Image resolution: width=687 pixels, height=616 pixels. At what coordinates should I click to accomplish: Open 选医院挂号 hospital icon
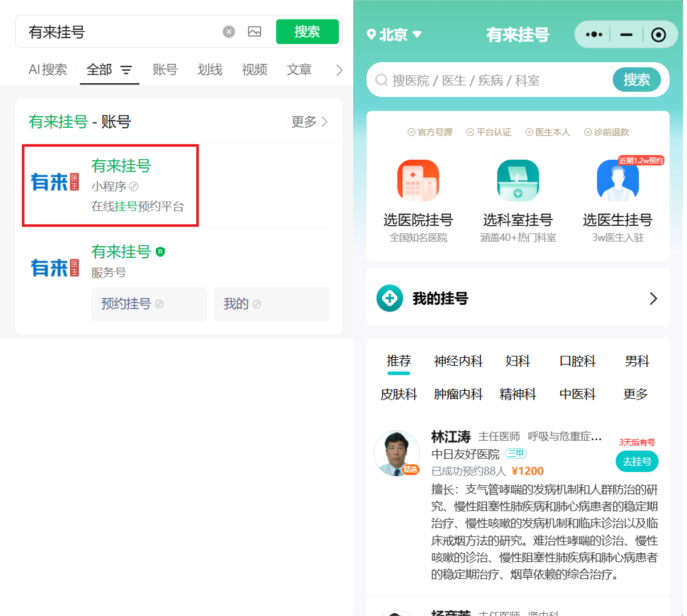pyautogui.click(x=418, y=181)
